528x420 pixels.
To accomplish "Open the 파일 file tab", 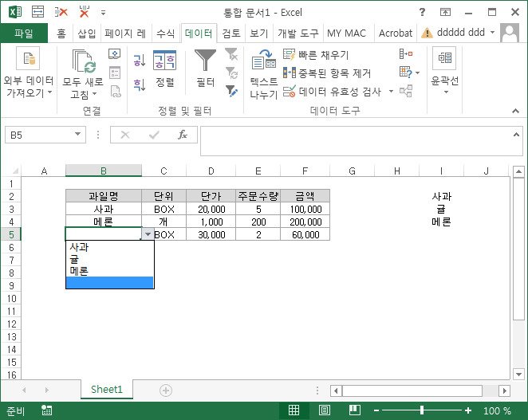I will [x=24, y=33].
